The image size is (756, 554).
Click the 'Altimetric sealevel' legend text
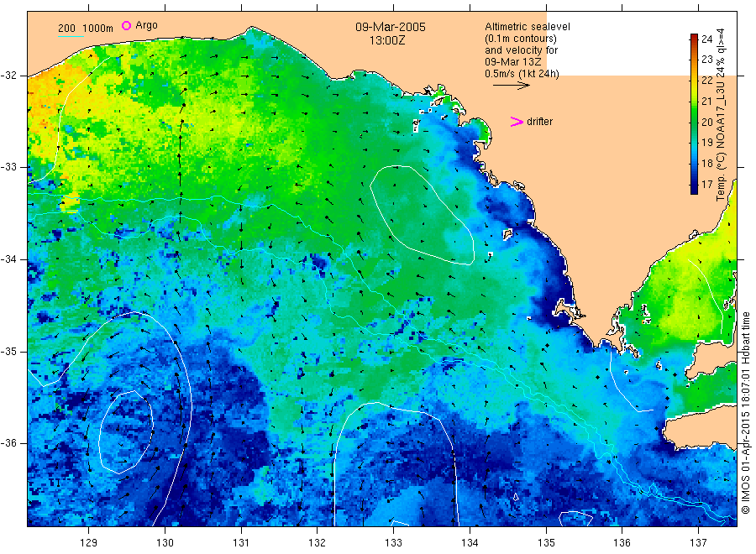[527, 27]
